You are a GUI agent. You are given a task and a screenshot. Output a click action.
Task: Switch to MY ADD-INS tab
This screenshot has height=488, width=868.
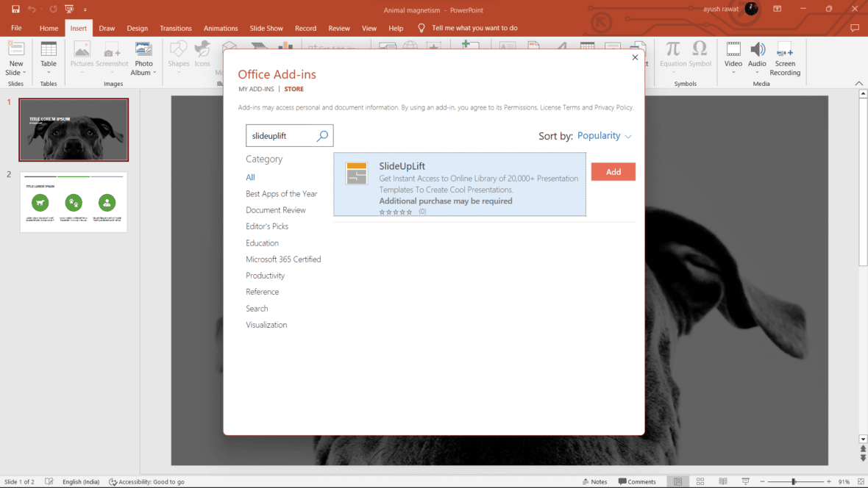tap(256, 89)
